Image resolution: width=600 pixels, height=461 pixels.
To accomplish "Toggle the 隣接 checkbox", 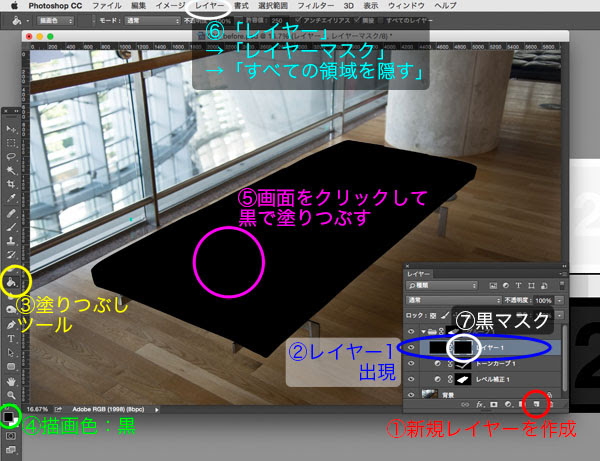I will click(357, 20).
